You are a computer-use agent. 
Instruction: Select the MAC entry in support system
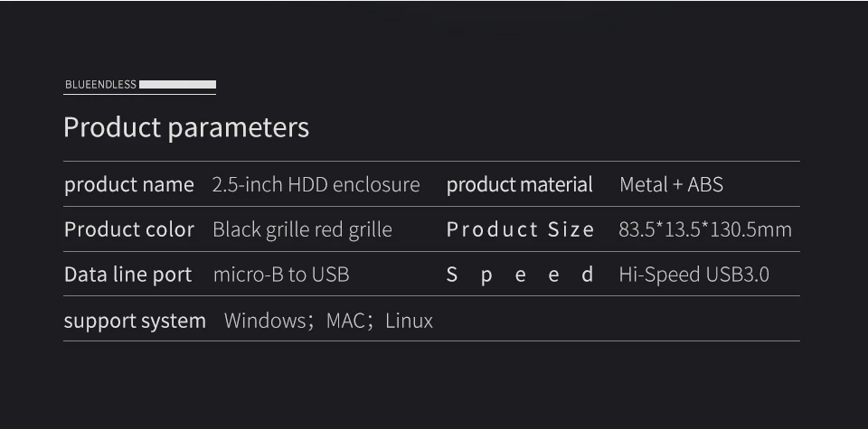click(x=345, y=321)
